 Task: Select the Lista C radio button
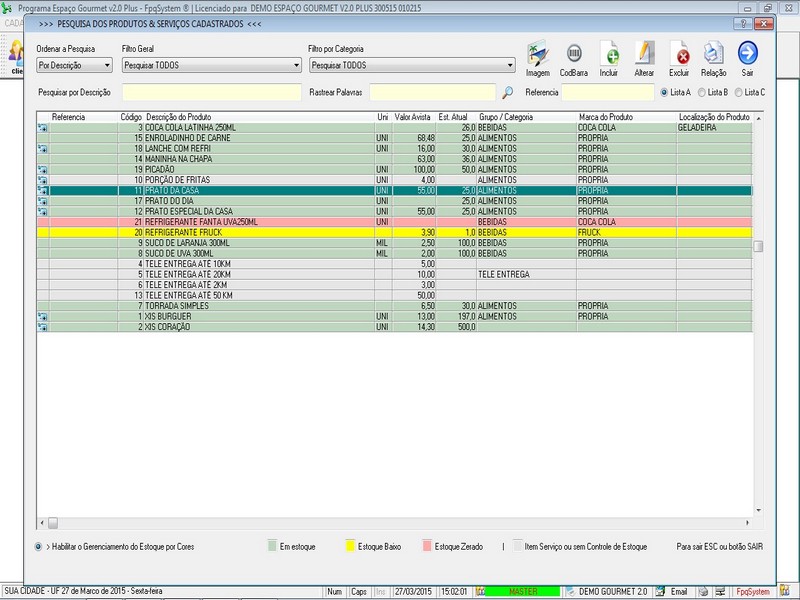(738, 93)
